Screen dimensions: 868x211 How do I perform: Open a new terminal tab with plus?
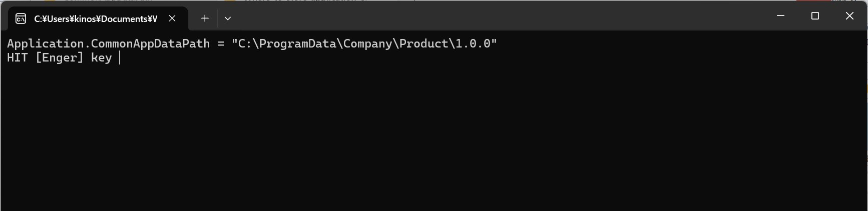205,18
